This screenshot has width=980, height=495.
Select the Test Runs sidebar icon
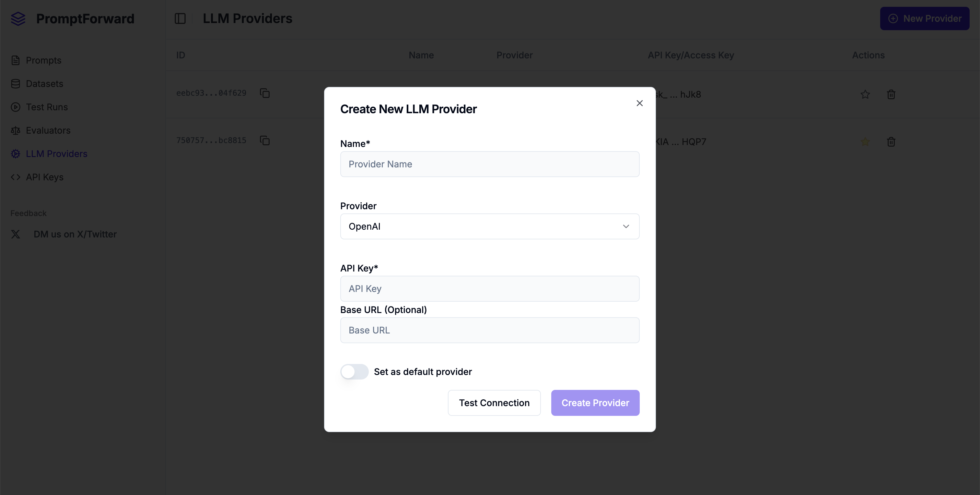[x=15, y=107]
